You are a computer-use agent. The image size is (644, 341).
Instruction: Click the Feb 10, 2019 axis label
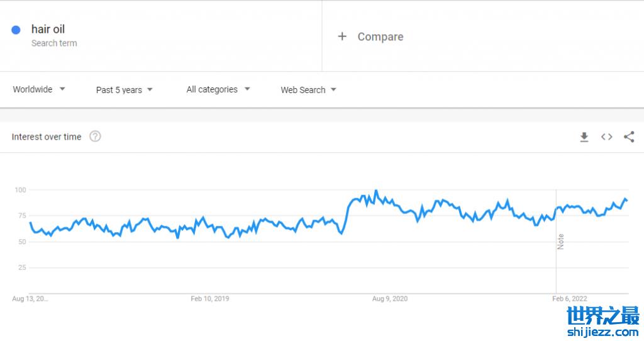pos(210,299)
